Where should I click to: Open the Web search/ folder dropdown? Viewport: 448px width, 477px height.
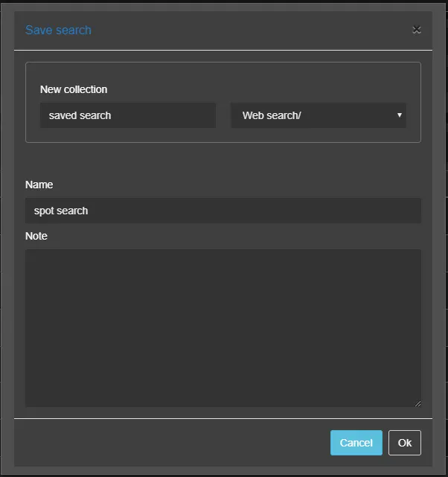(318, 115)
